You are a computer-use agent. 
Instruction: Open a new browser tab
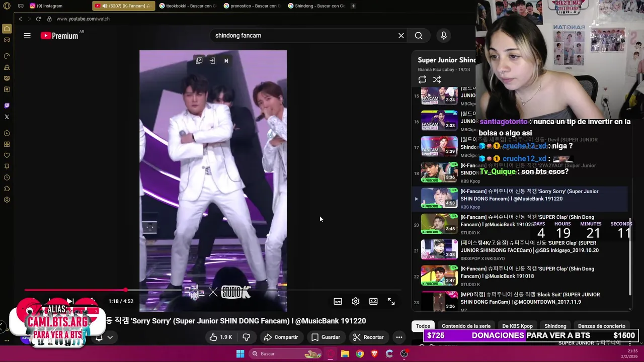coord(353,6)
